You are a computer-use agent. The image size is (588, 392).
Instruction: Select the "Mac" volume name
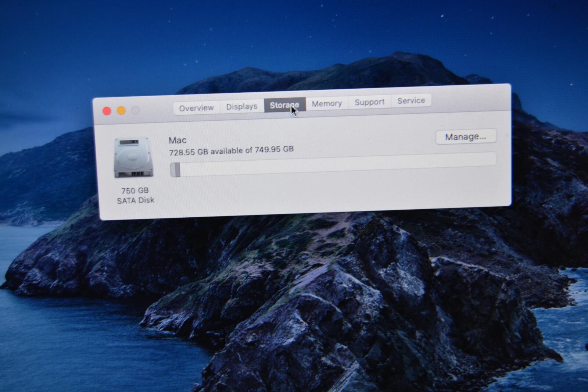click(x=178, y=140)
